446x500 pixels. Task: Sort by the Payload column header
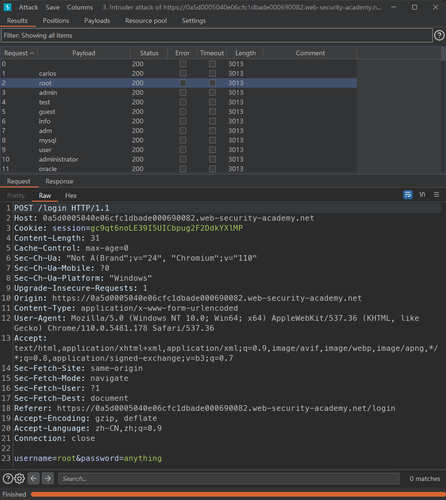[84, 53]
